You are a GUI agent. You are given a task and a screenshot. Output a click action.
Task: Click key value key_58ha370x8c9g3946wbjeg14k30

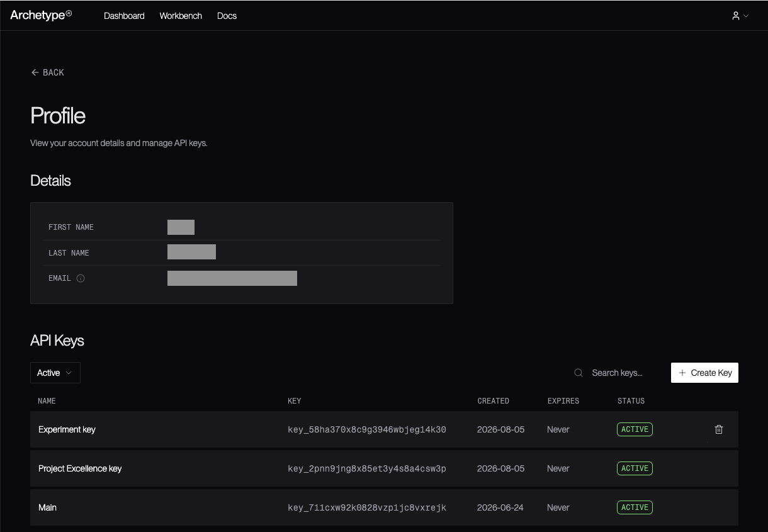[367, 429]
